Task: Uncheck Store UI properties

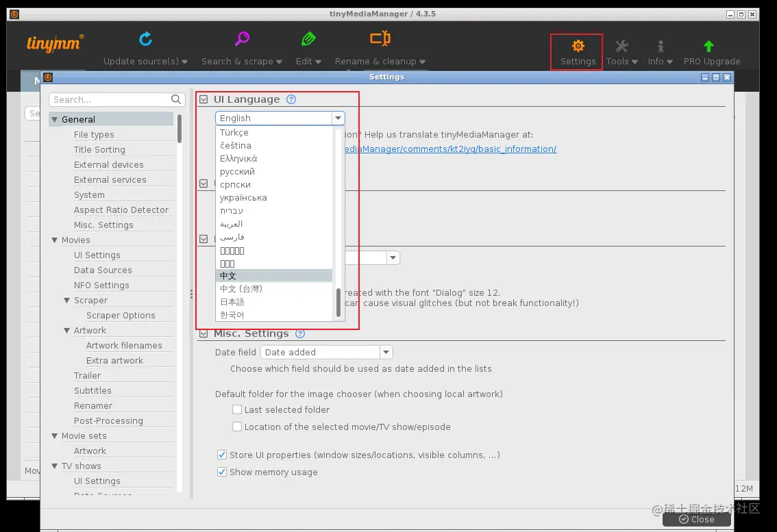Action: [x=222, y=455]
